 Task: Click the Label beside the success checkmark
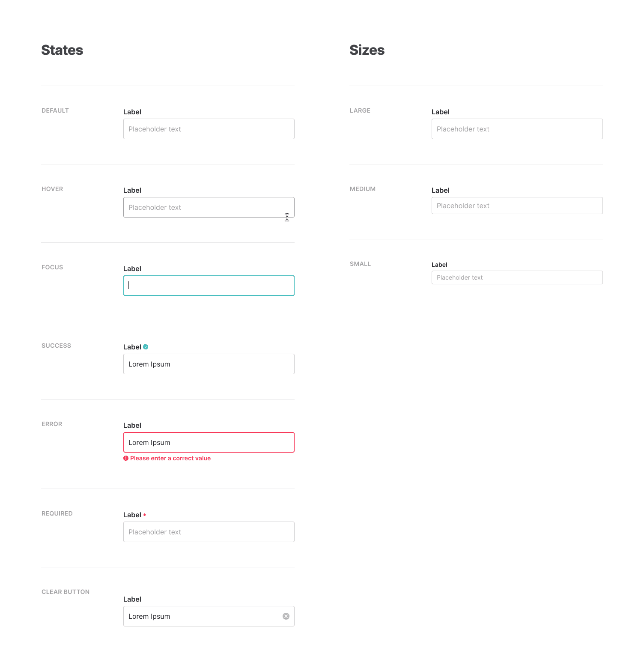tap(132, 347)
